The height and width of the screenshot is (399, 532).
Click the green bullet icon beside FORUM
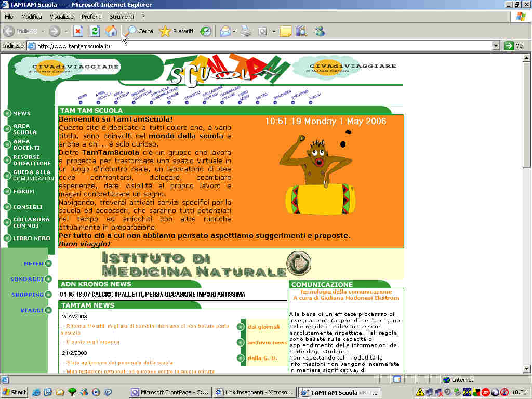[7, 191]
